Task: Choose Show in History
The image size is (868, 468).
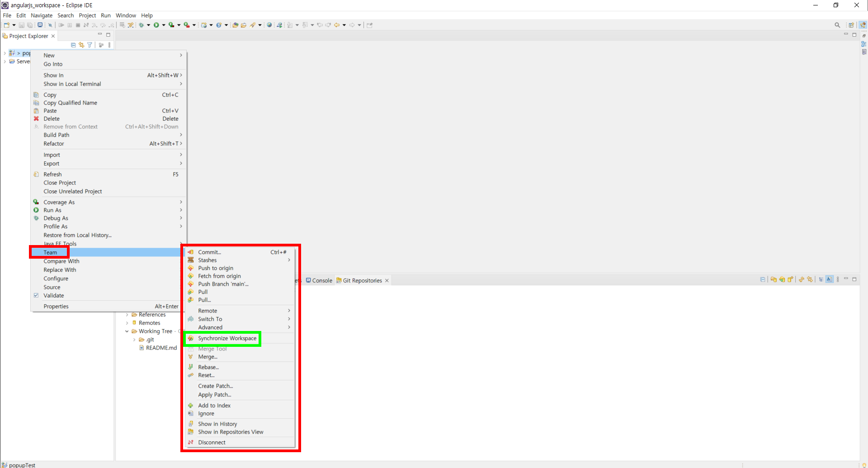Action: click(240, 424)
